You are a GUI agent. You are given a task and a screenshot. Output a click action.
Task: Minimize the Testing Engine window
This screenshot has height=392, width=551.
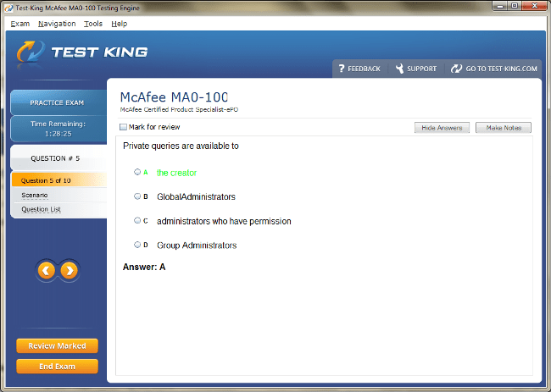click(500, 6)
